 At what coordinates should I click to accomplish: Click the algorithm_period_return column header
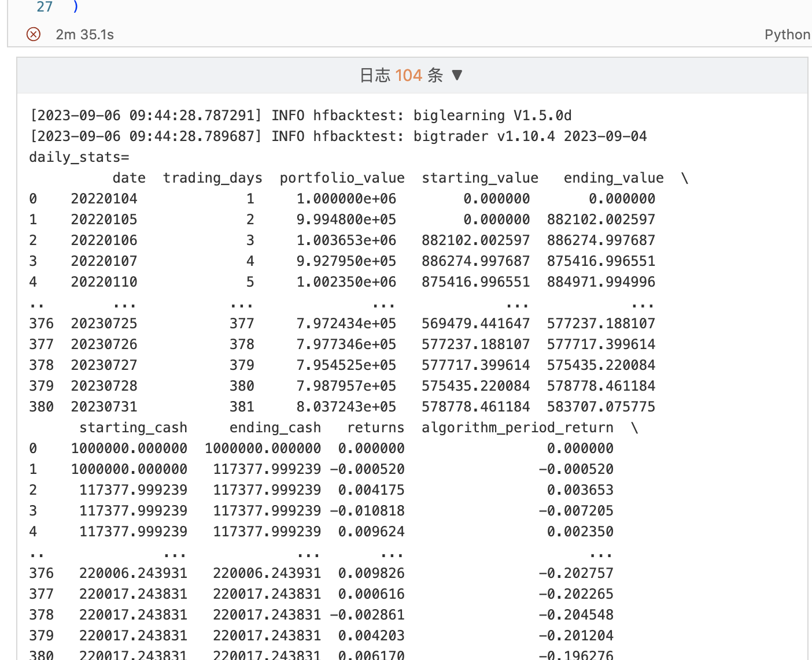[517, 428]
